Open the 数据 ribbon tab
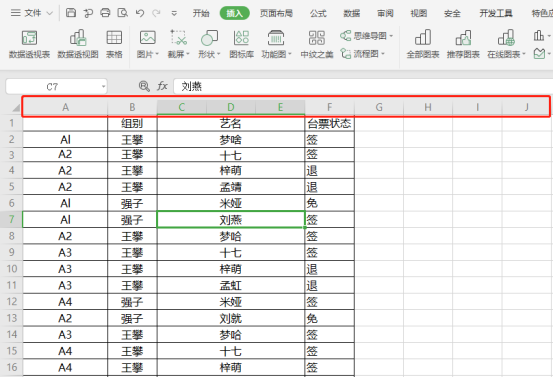 coord(352,13)
